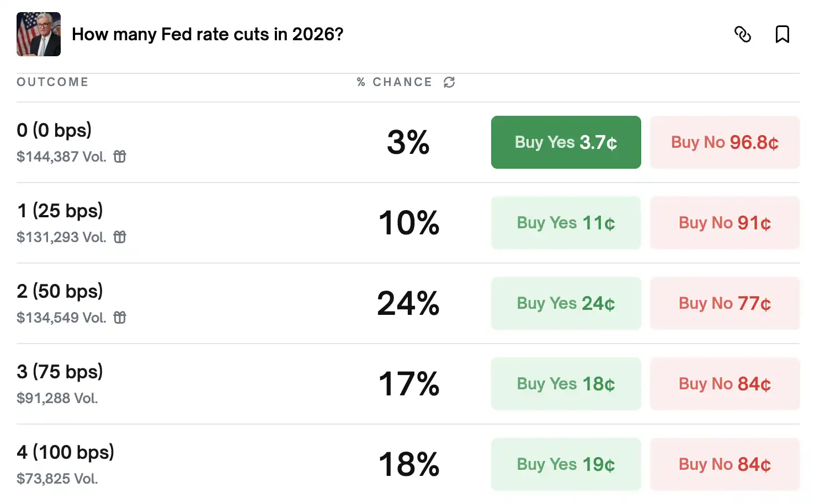
Task: Bookmark this market
Action: 782,35
